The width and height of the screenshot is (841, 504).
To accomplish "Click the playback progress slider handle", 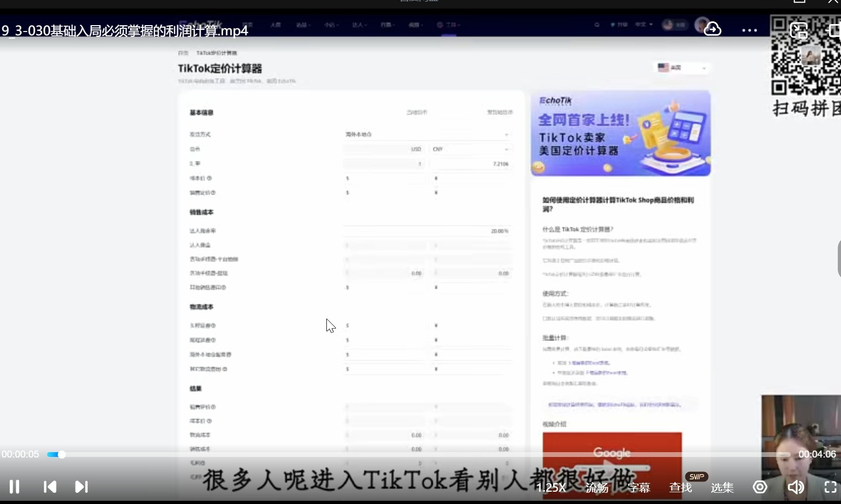I will pyautogui.click(x=62, y=454).
